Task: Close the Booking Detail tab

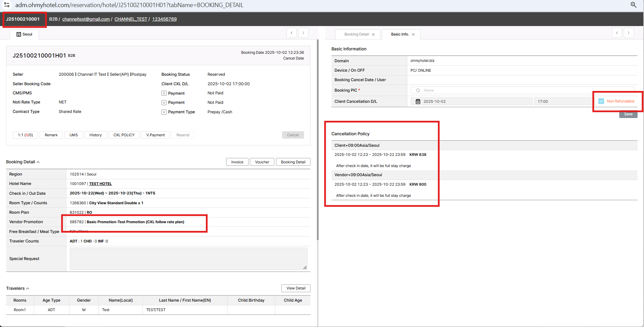Action: point(373,34)
